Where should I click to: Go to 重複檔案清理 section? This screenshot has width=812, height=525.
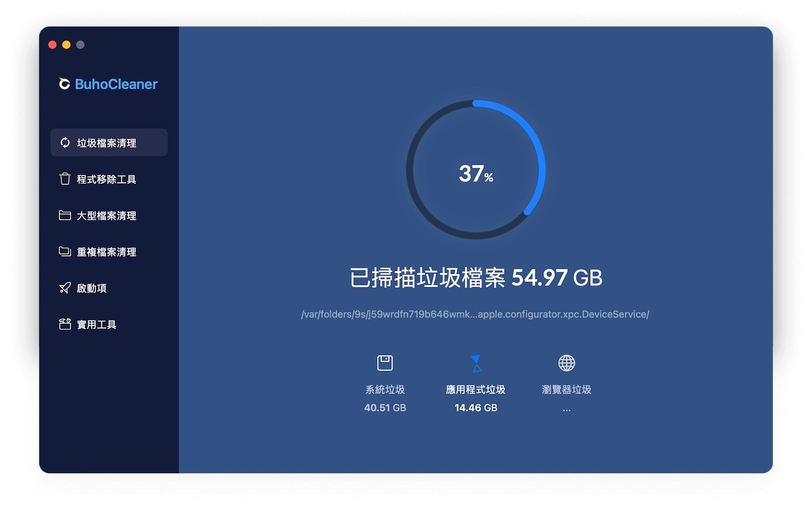coord(109,252)
